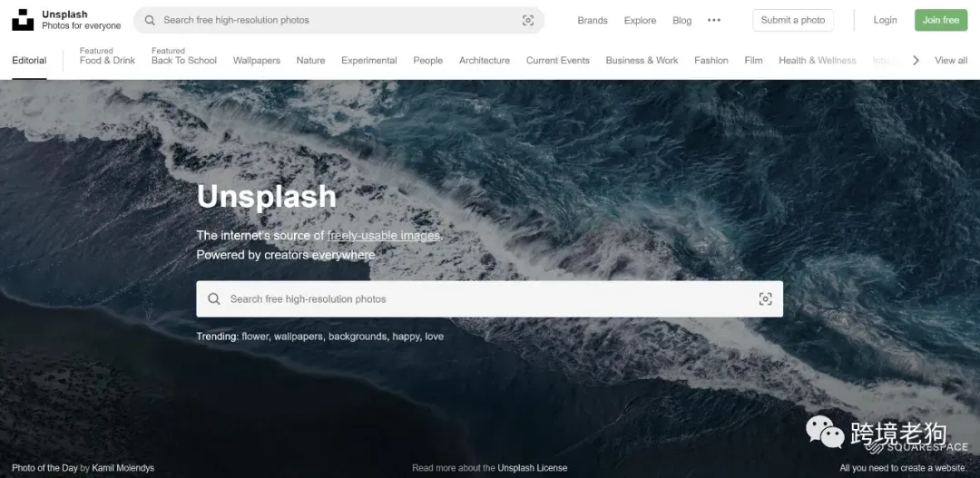Screen dimensions: 980x478
Task: Expand categories with the right chevron
Action: click(916, 60)
